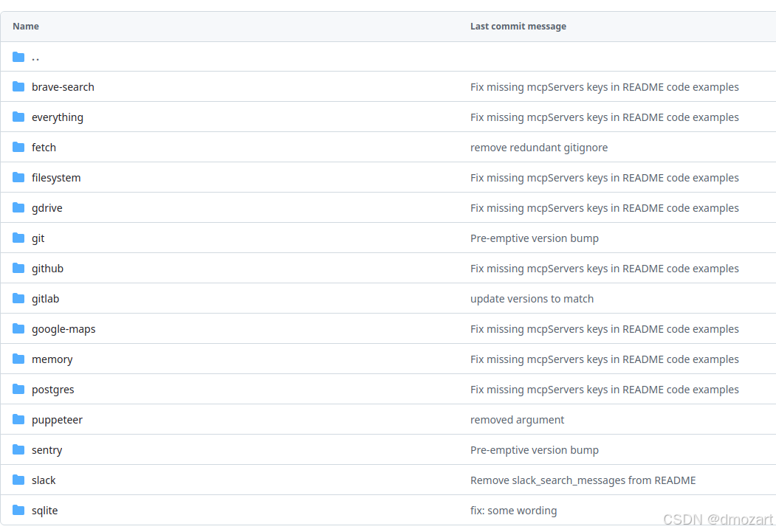
Task: Click the google-maps folder icon
Action: [18, 329]
